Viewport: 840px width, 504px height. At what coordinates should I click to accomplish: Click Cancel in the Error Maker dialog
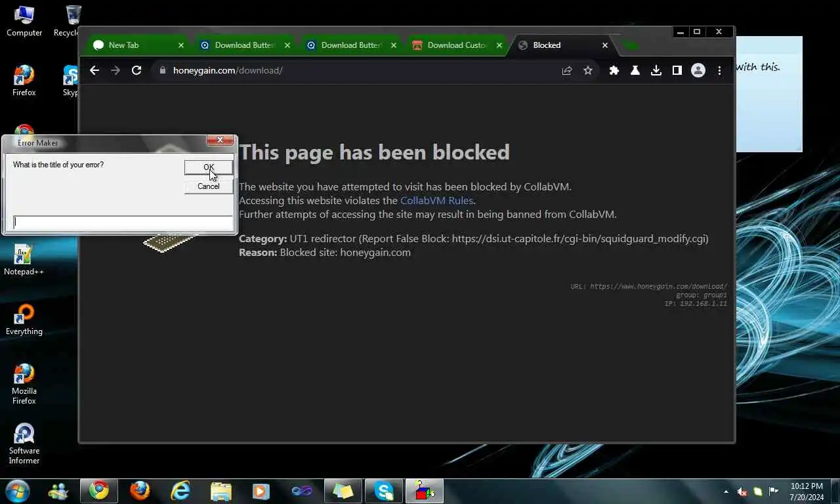[x=209, y=186]
